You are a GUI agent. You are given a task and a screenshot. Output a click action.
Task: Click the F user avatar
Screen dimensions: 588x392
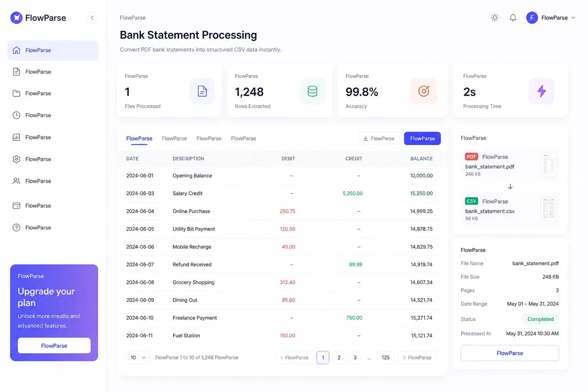532,18
